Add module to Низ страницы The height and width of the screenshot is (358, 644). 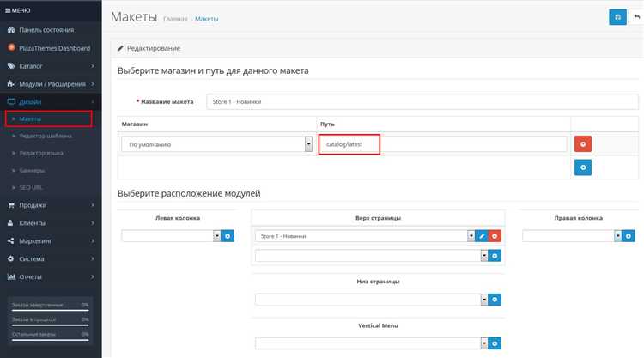click(x=495, y=300)
